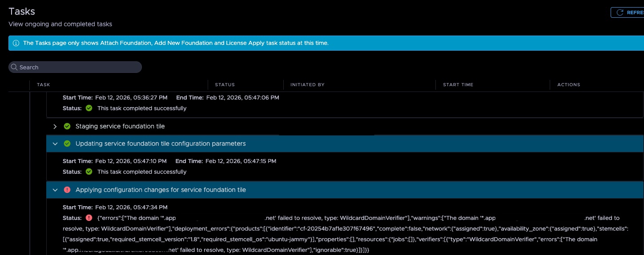
Task: Click the Refresh button icon
Action: [620, 12]
